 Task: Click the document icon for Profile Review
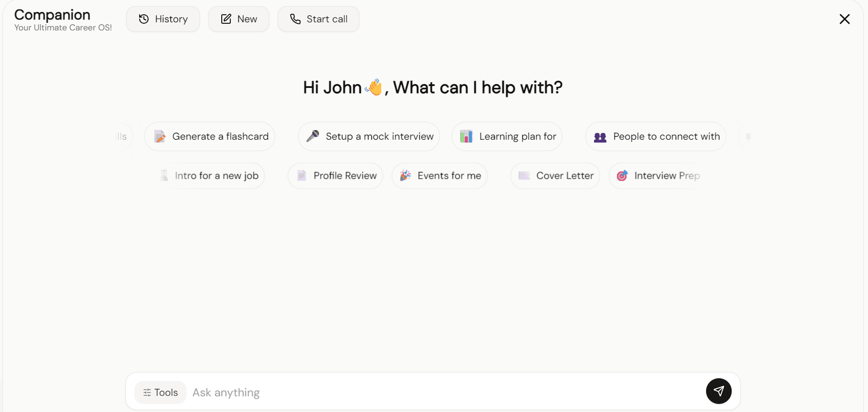pos(302,176)
